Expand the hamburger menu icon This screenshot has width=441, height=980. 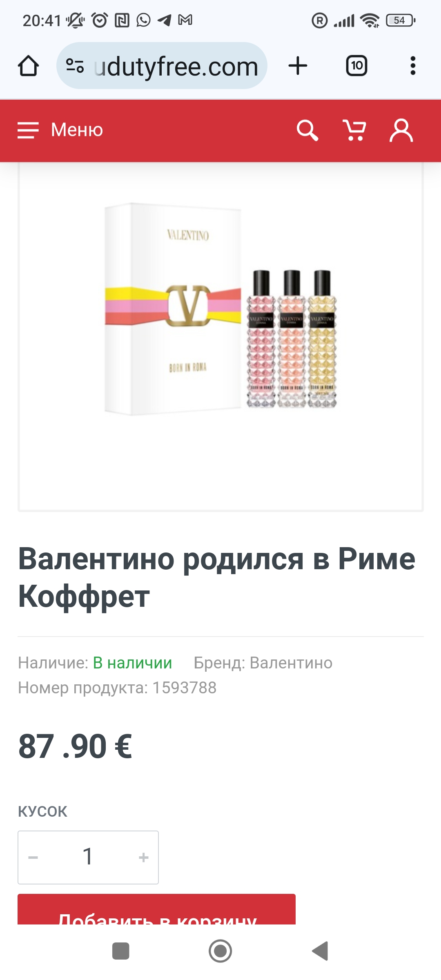28,130
